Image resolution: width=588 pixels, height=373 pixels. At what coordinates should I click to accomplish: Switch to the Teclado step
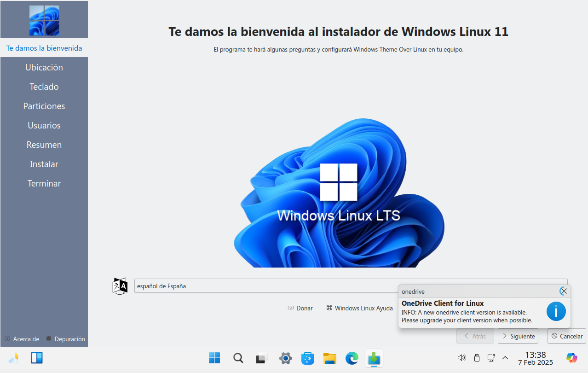[x=44, y=87]
